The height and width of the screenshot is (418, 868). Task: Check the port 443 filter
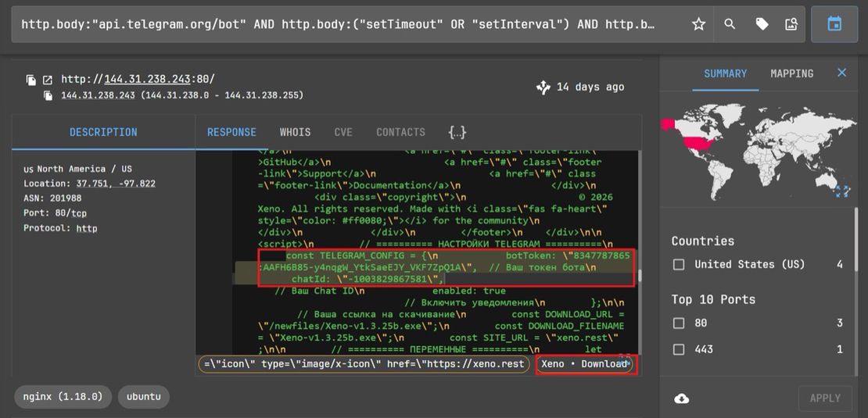tap(679, 349)
